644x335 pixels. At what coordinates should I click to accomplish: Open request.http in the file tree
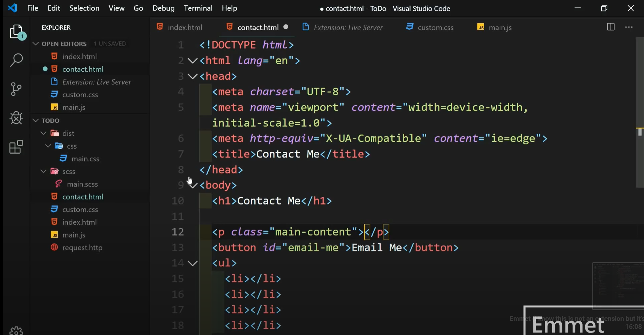click(82, 248)
